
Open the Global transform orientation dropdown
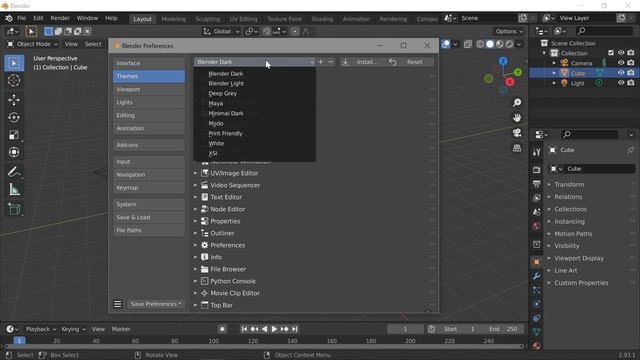click(222, 31)
